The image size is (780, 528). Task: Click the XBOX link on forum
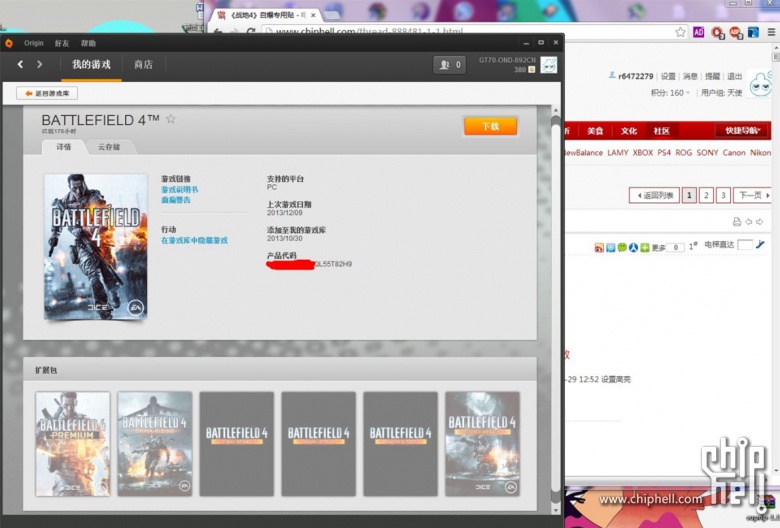643,153
